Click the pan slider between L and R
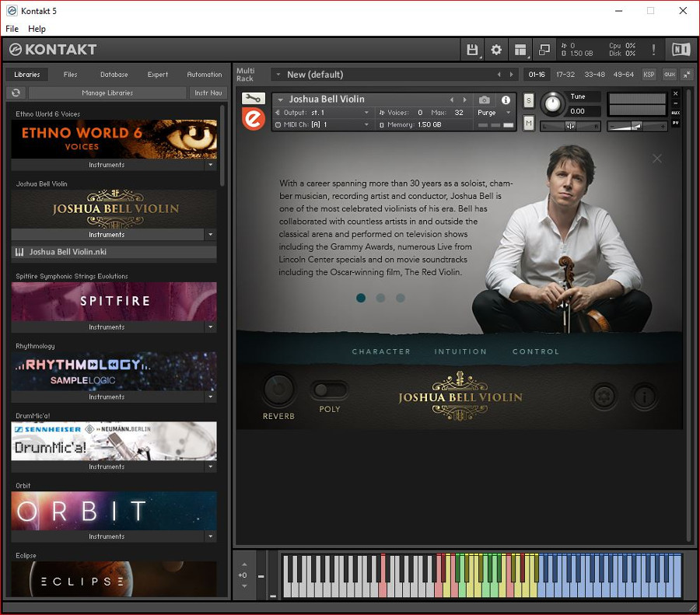This screenshot has height=615, width=700. 570,127
